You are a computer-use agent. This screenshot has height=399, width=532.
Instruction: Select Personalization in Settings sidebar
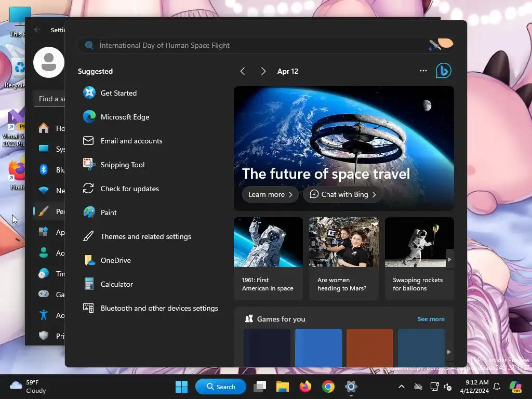click(49, 211)
